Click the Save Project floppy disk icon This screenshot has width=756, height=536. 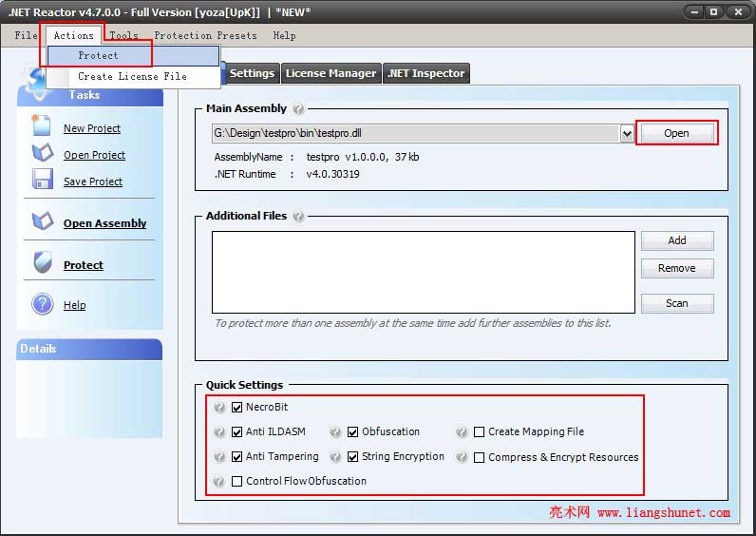(x=43, y=179)
